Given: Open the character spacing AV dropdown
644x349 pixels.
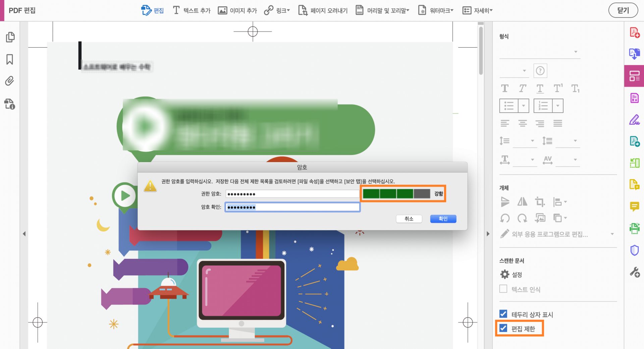Looking at the screenshot, I should (x=568, y=160).
